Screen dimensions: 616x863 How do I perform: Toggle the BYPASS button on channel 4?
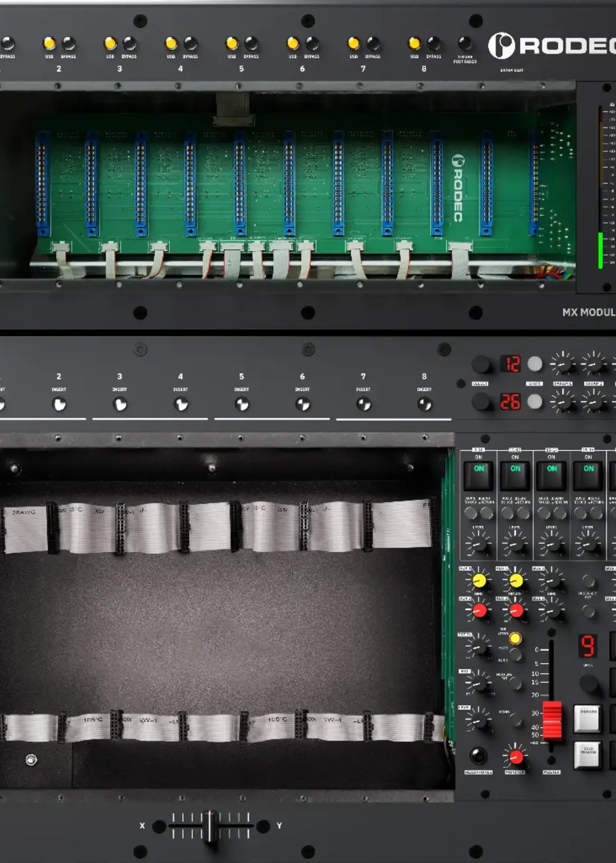[191, 43]
